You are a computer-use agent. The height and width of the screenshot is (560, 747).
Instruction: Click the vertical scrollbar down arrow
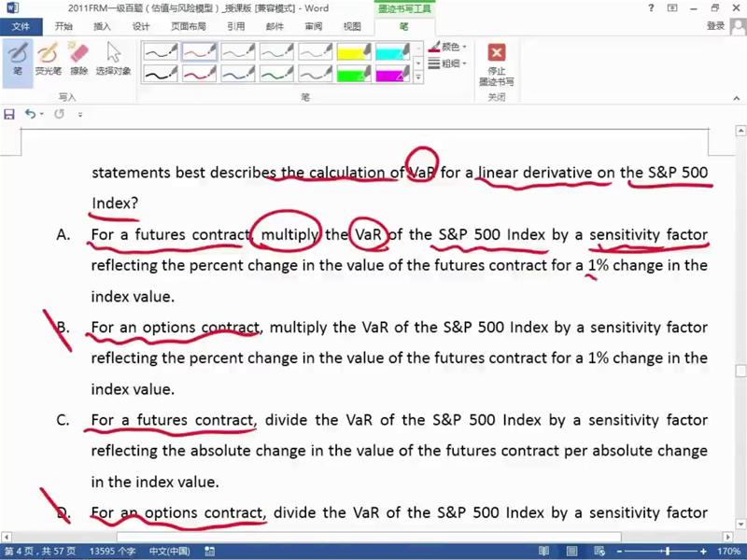740,525
